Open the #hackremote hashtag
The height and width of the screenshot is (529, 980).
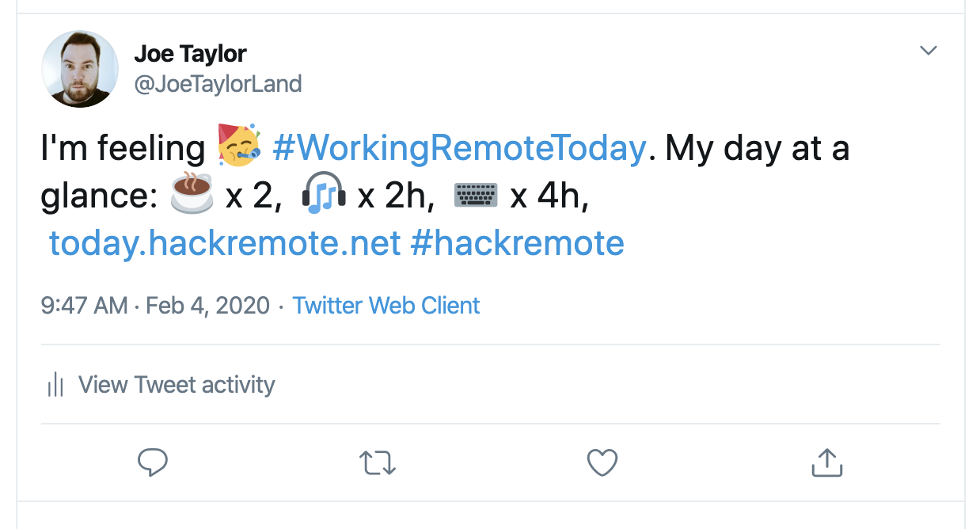click(516, 243)
